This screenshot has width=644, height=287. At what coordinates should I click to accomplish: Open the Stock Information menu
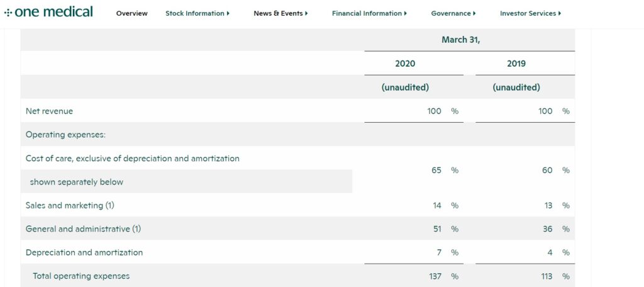coord(194,13)
